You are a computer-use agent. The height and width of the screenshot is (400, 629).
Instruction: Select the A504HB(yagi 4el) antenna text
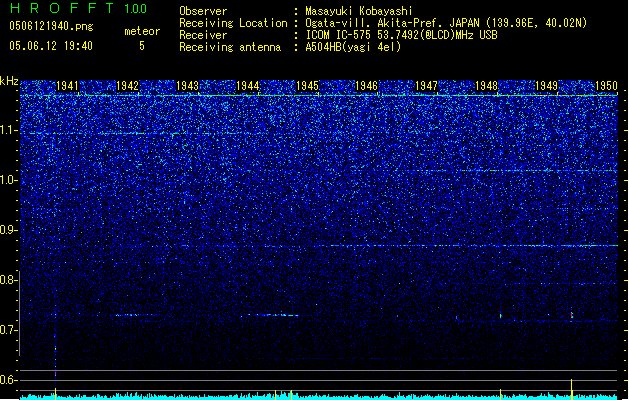[x=353, y=47]
